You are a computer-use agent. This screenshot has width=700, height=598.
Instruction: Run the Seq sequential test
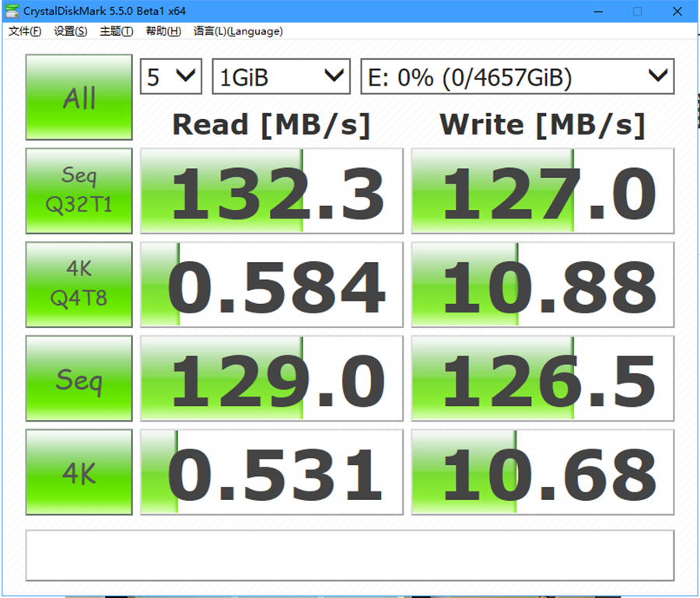pos(79,379)
